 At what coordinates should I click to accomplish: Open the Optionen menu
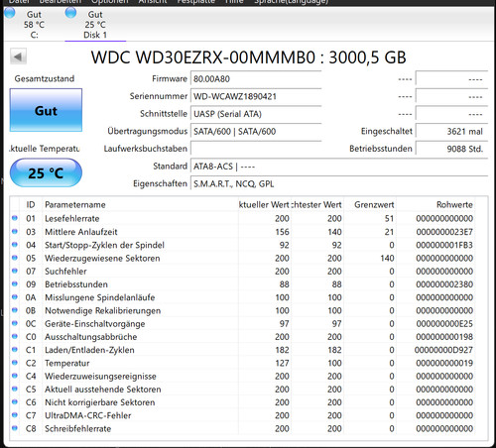pyautogui.click(x=109, y=2)
